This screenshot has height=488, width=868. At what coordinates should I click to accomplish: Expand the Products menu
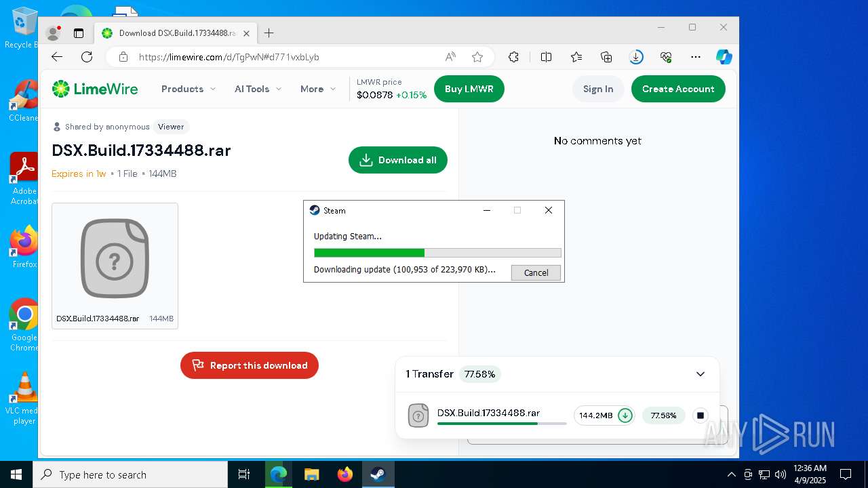189,89
